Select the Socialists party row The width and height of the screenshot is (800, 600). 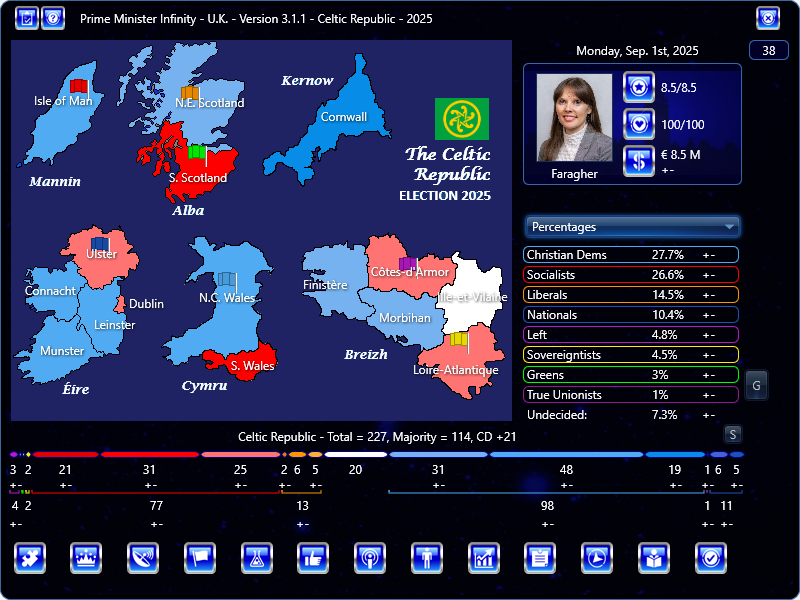coord(630,275)
